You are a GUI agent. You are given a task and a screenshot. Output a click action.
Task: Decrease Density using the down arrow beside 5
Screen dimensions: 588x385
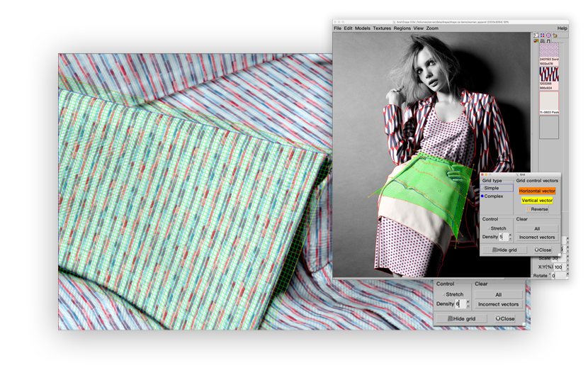[x=510, y=239]
